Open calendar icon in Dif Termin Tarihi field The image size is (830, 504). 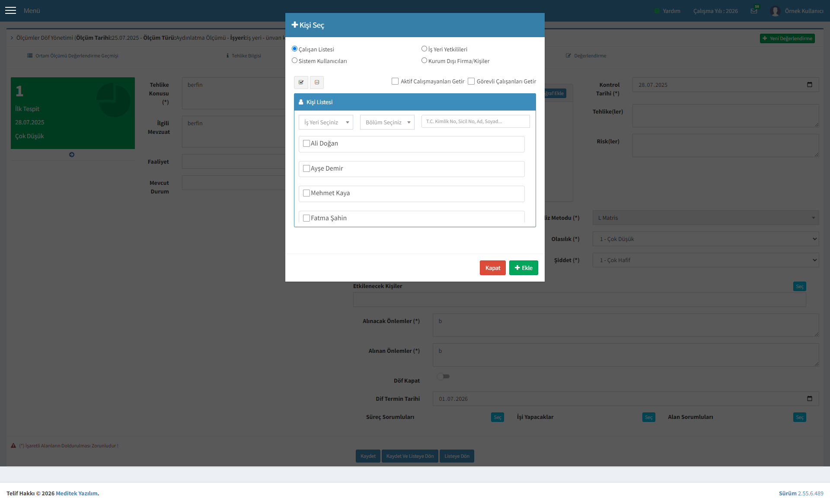810,399
